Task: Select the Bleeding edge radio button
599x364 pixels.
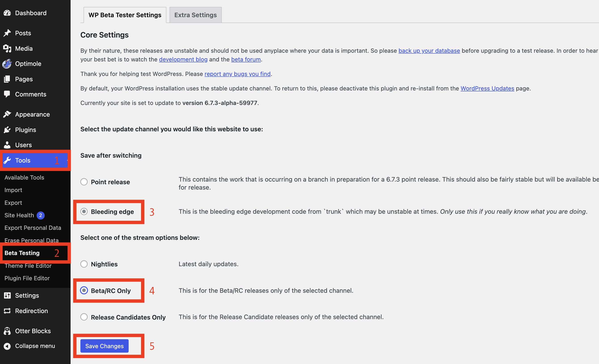Action: click(x=84, y=212)
